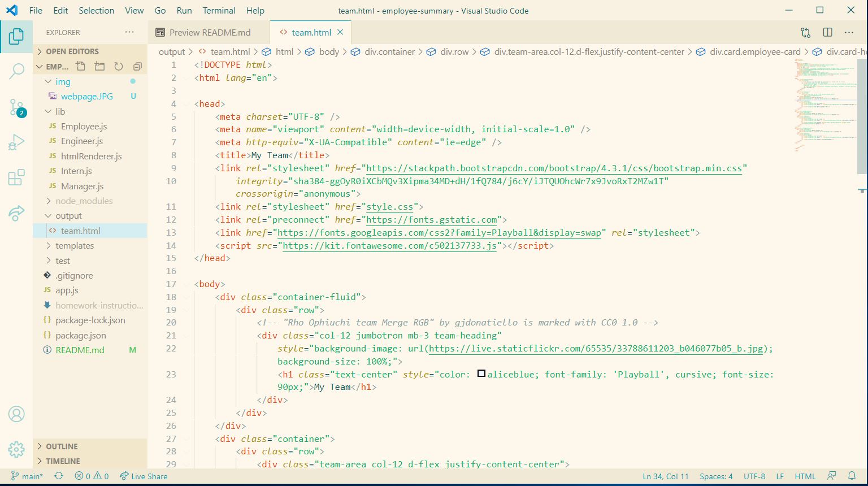868x486 pixels.
Task: Open the Terminal menu
Action: [x=219, y=10]
